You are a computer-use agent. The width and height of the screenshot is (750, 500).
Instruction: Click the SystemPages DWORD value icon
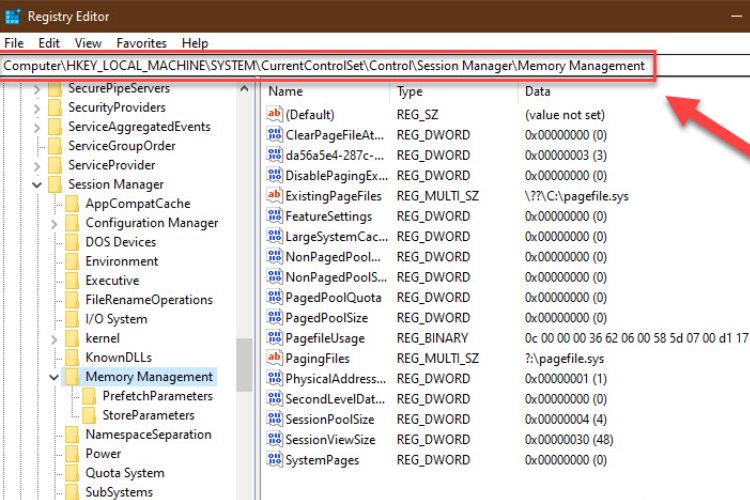point(275,460)
